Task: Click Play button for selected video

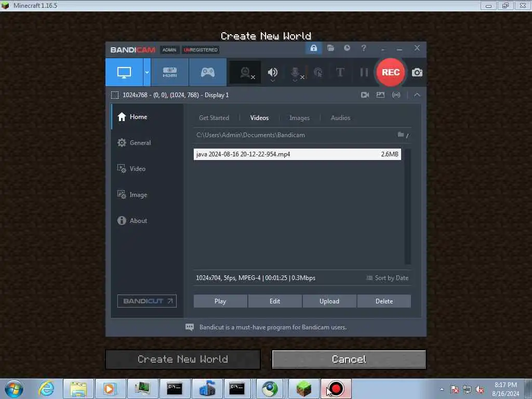Action: [220, 301]
